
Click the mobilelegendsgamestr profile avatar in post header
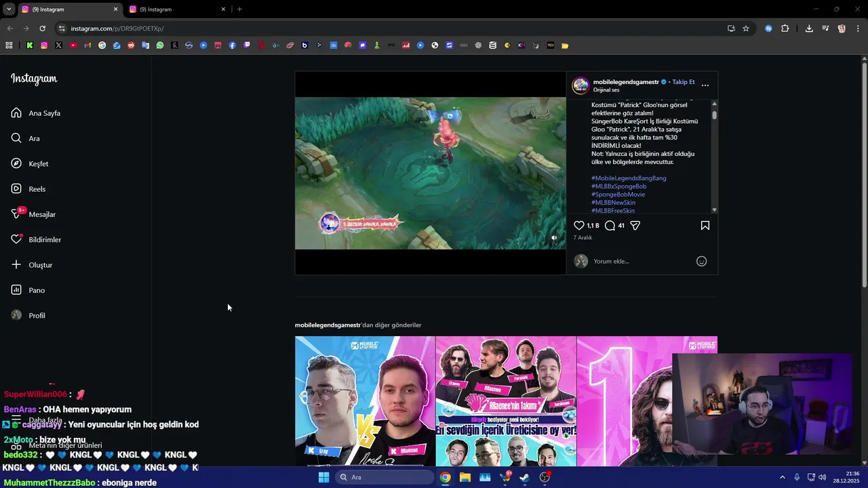click(x=580, y=85)
